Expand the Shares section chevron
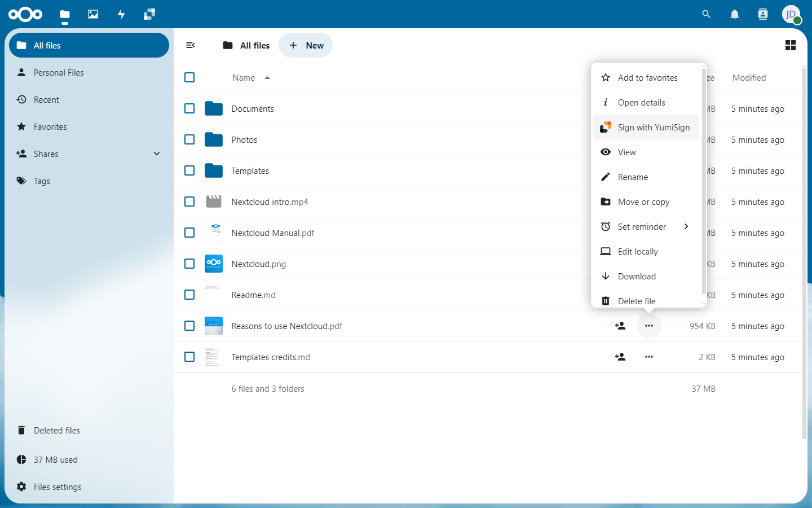The width and height of the screenshot is (812, 508). pos(157,154)
